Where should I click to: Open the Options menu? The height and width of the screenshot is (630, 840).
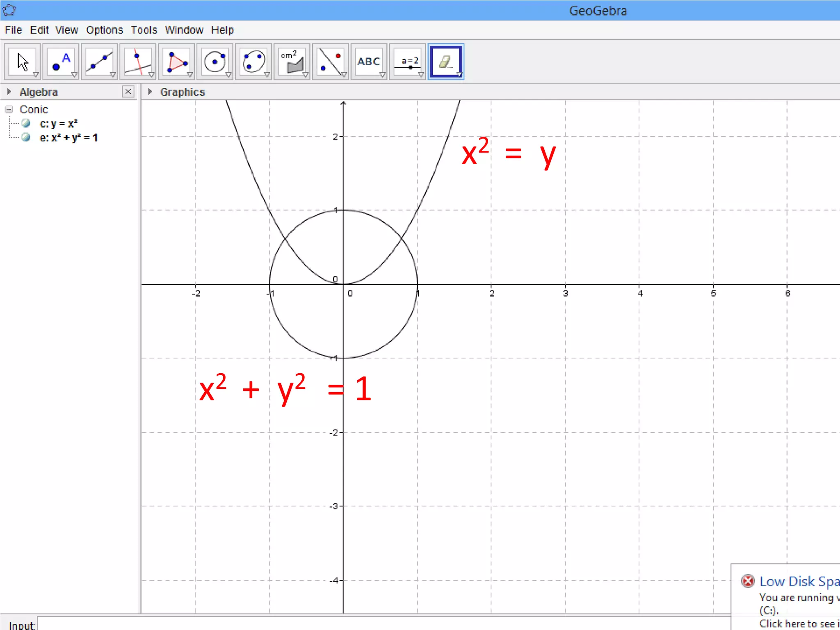click(104, 30)
